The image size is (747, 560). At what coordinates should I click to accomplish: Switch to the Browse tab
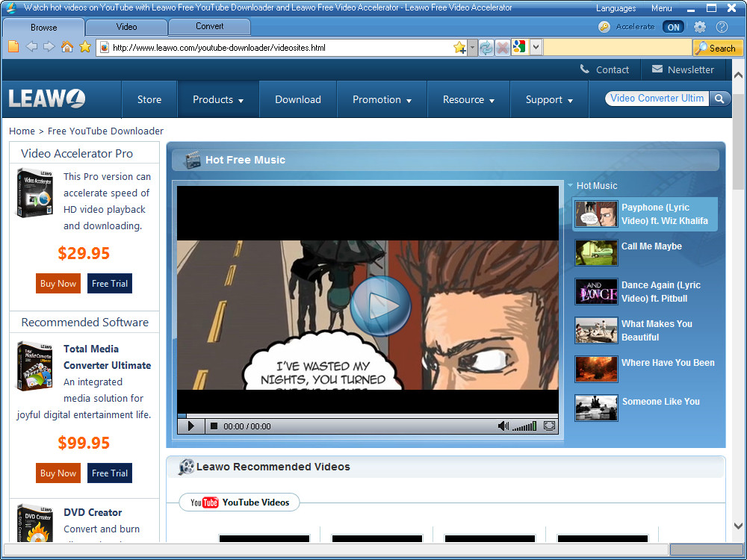click(x=44, y=27)
